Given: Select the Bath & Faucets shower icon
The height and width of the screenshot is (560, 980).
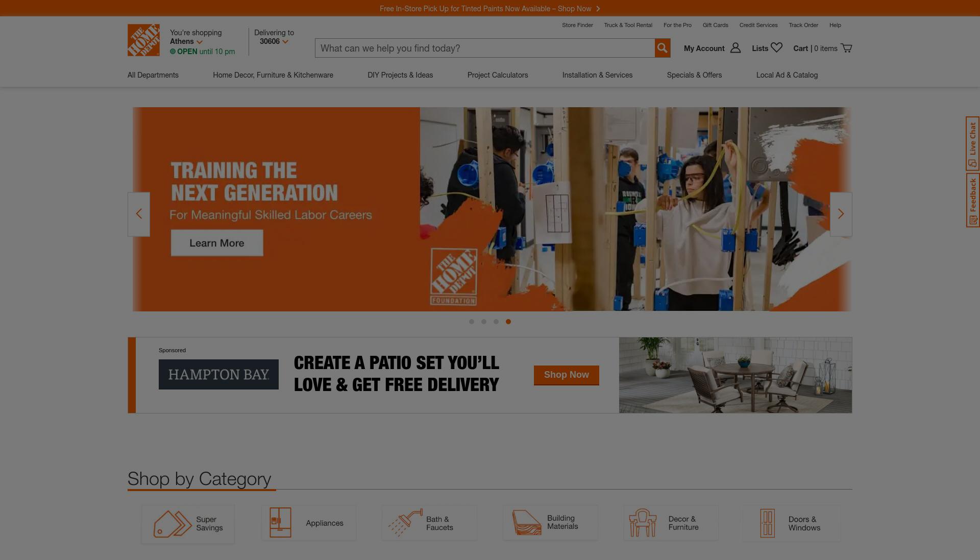Looking at the screenshot, I should [405, 523].
